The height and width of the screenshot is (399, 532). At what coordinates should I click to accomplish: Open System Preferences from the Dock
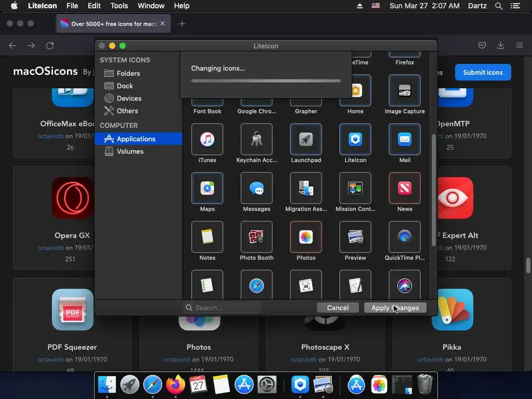(x=267, y=385)
